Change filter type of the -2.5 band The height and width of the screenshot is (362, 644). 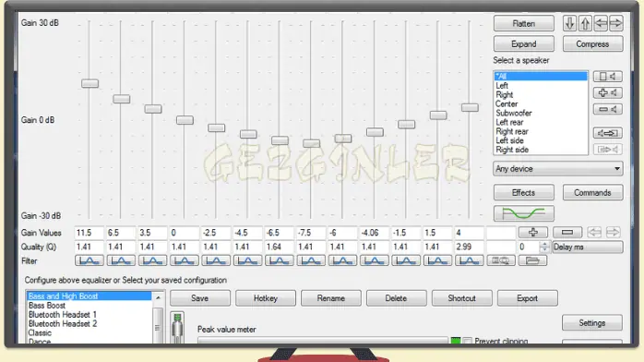[x=216, y=260]
